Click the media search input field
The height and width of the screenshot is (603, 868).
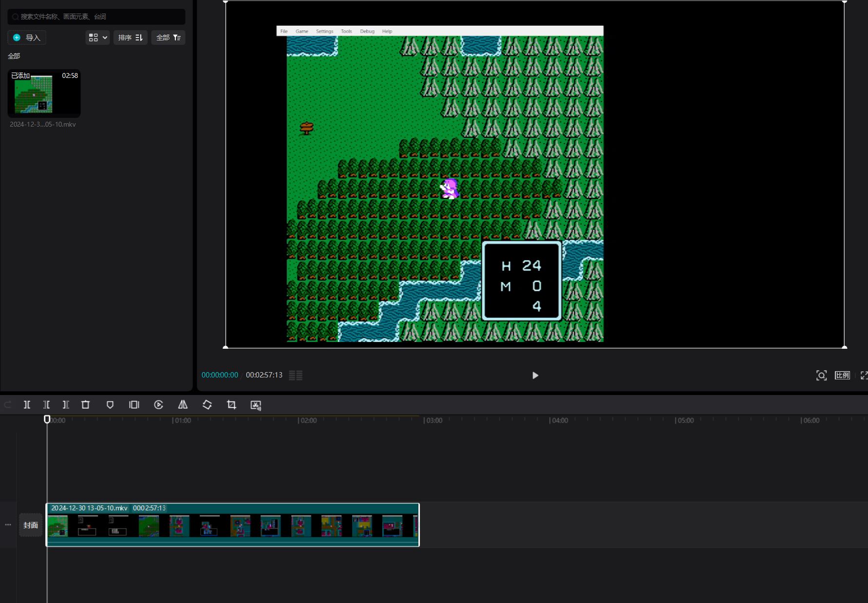(96, 17)
